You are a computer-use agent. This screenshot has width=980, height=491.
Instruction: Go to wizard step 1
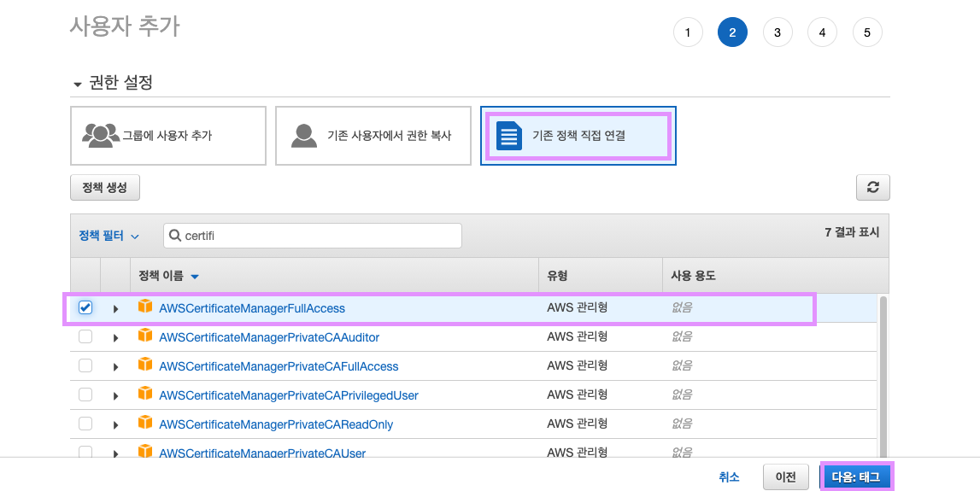tap(688, 32)
